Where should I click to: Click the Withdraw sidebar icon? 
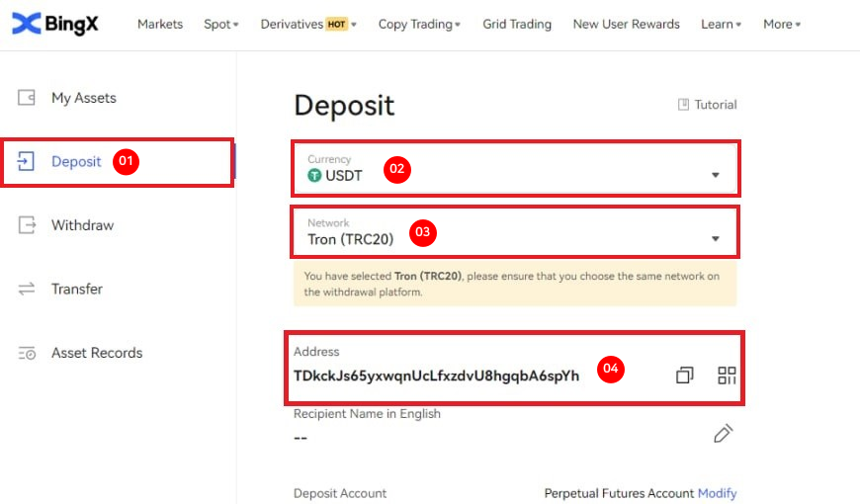(27, 225)
